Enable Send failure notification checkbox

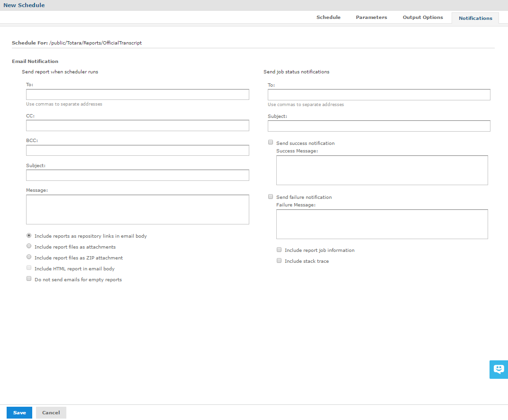[271, 197]
